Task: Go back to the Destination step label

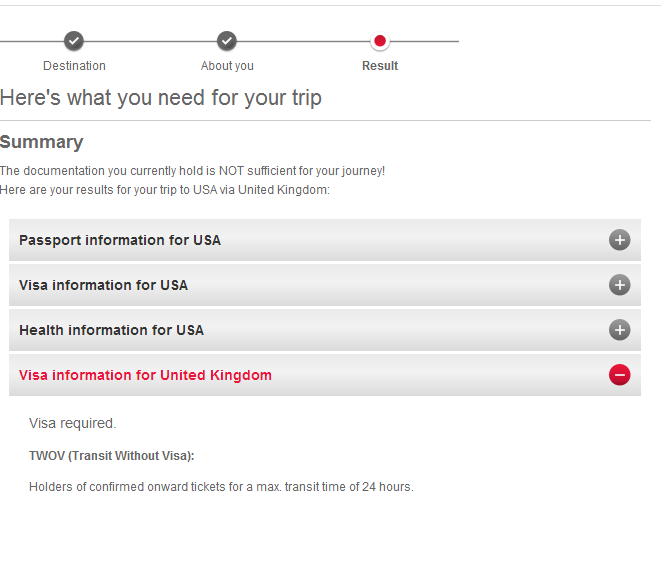Action: coord(74,66)
